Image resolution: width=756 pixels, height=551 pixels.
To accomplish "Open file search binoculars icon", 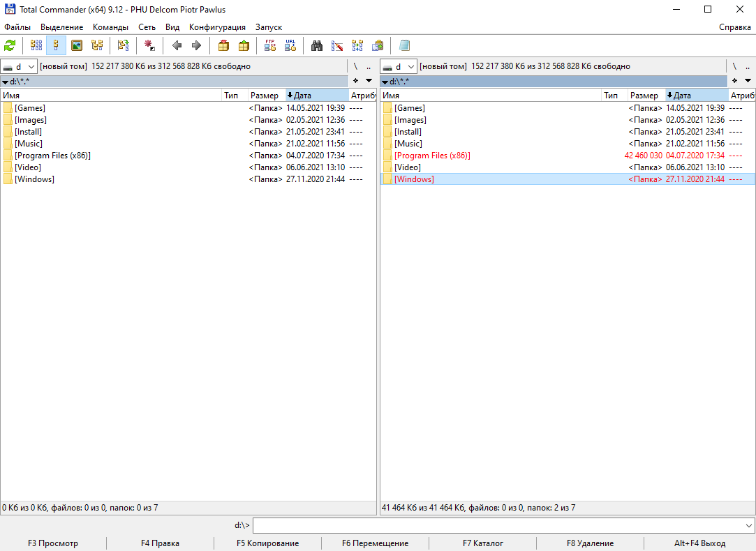I will point(317,46).
